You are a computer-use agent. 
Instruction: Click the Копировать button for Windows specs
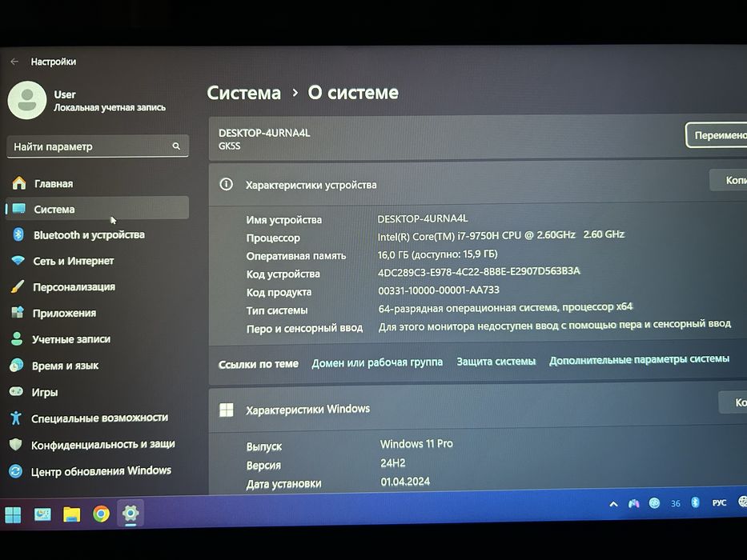click(733, 402)
